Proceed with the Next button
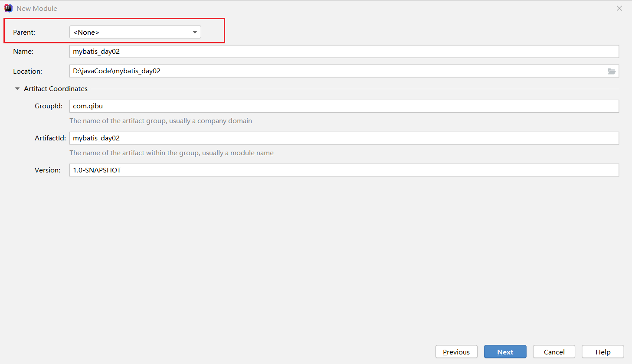This screenshot has width=632, height=364. (505, 352)
